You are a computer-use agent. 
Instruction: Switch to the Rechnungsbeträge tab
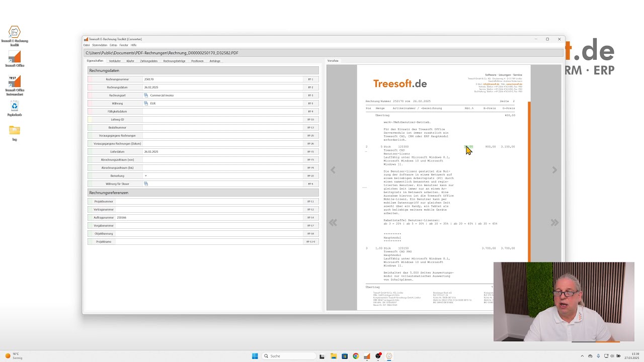pos(174,61)
